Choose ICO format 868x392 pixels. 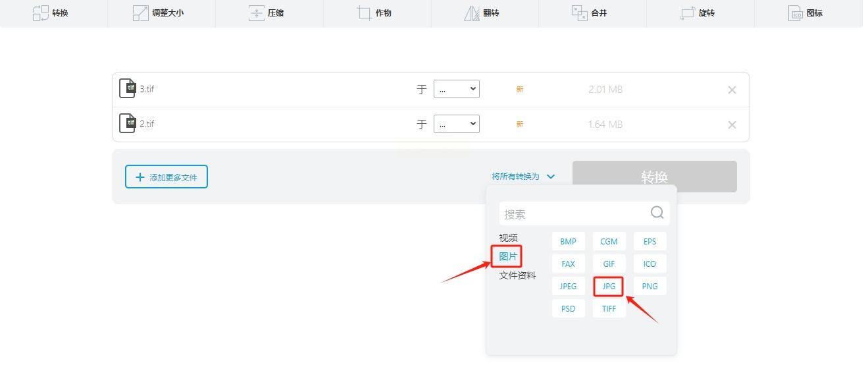point(650,264)
